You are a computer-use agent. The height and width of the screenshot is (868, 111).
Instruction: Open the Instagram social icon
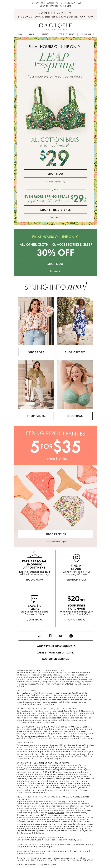71,636
